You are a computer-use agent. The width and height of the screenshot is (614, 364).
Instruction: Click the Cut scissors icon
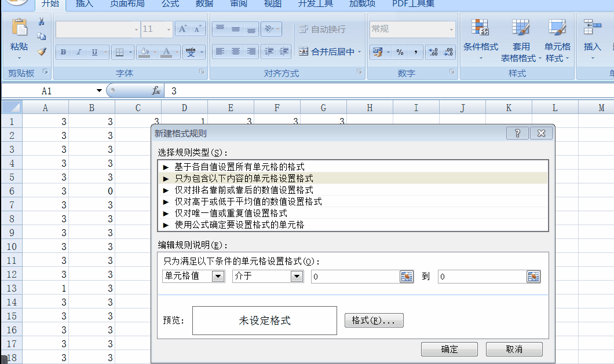42,22
